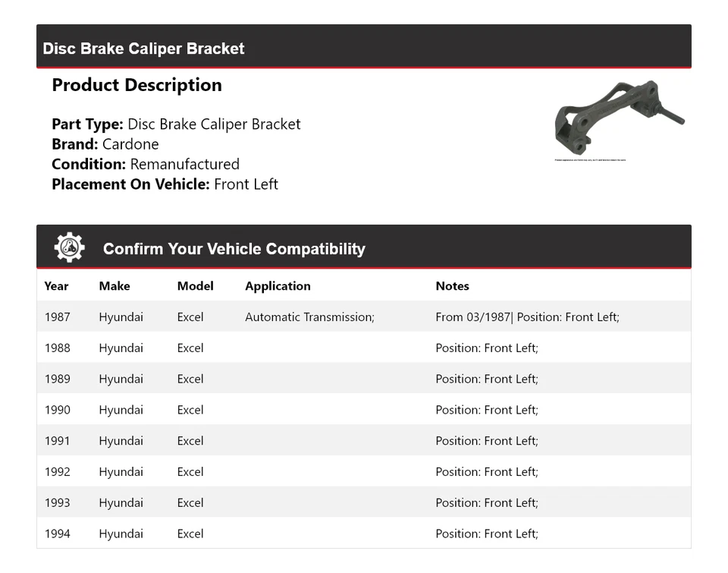Select the 1988 year cell
Image resolution: width=728 pixels, height=573 pixels.
(x=57, y=348)
